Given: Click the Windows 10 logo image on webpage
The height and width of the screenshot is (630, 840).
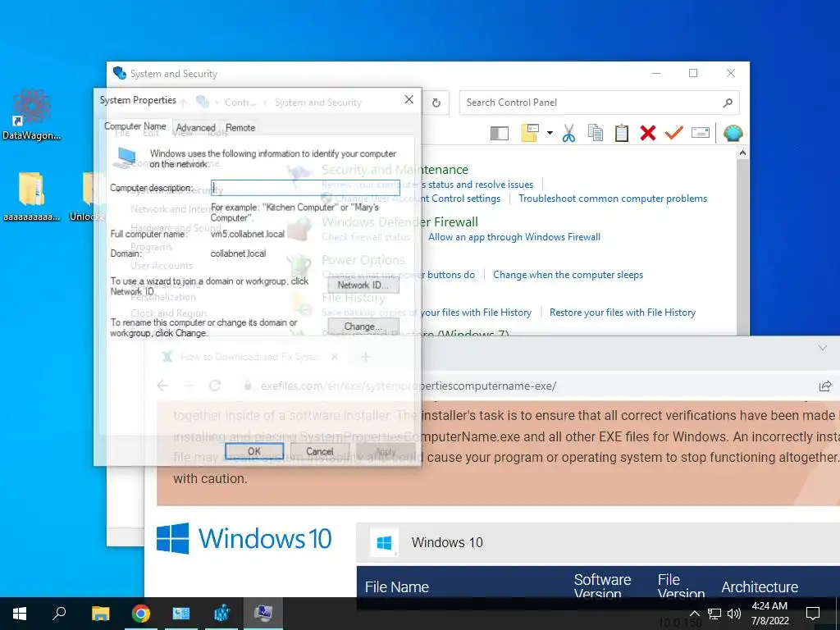Looking at the screenshot, I should tap(244, 538).
